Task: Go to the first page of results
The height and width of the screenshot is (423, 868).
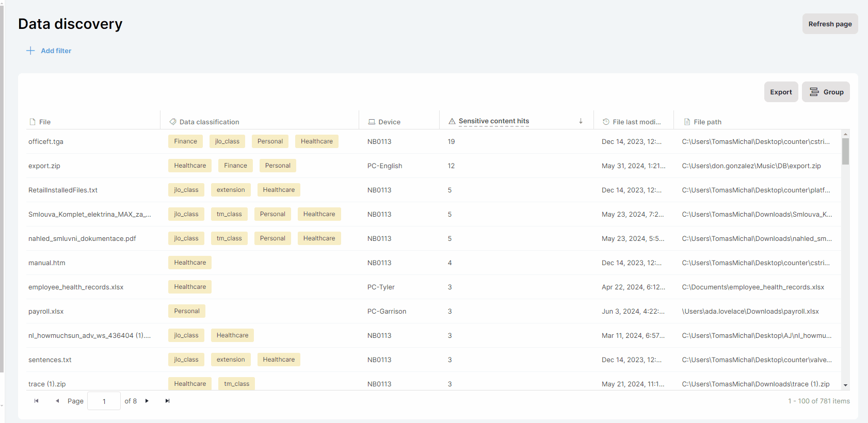Action: (x=36, y=401)
